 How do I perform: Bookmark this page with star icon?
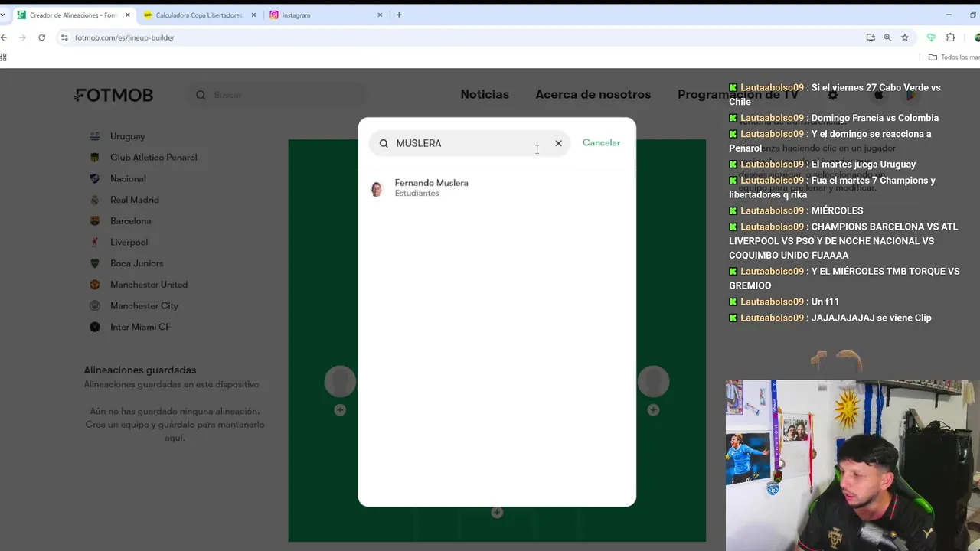tap(905, 37)
